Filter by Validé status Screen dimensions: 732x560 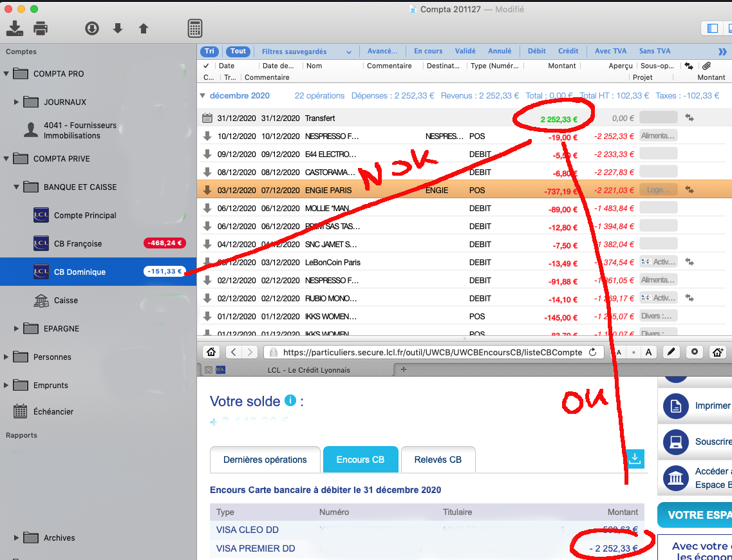click(x=465, y=51)
